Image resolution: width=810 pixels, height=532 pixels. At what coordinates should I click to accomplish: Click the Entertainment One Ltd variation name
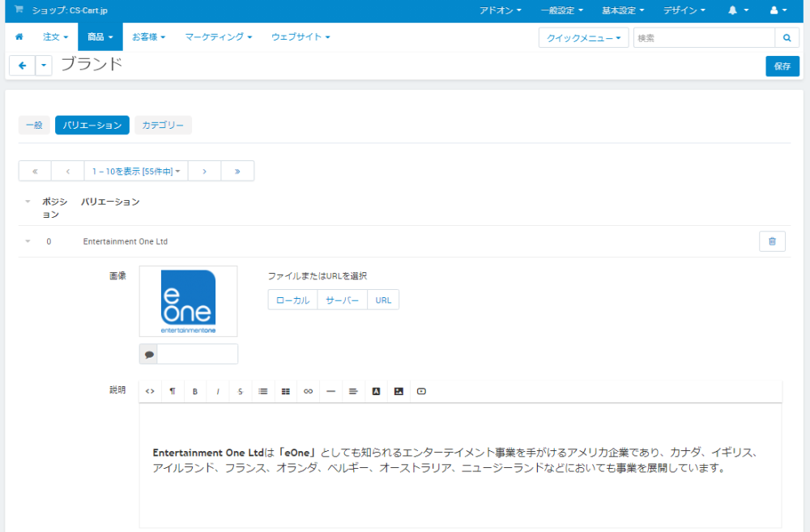(x=125, y=241)
